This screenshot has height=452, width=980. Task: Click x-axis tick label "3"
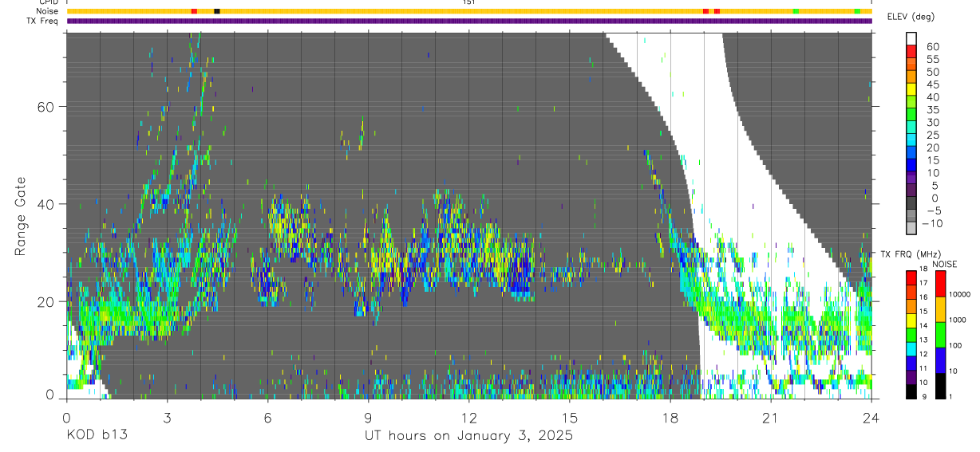click(167, 418)
